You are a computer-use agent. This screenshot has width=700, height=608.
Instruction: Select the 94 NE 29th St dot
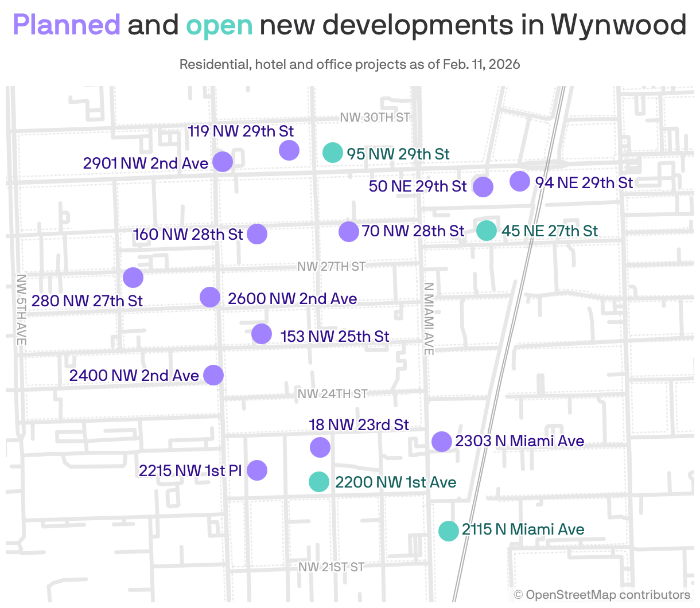pyautogui.click(x=519, y=181)
